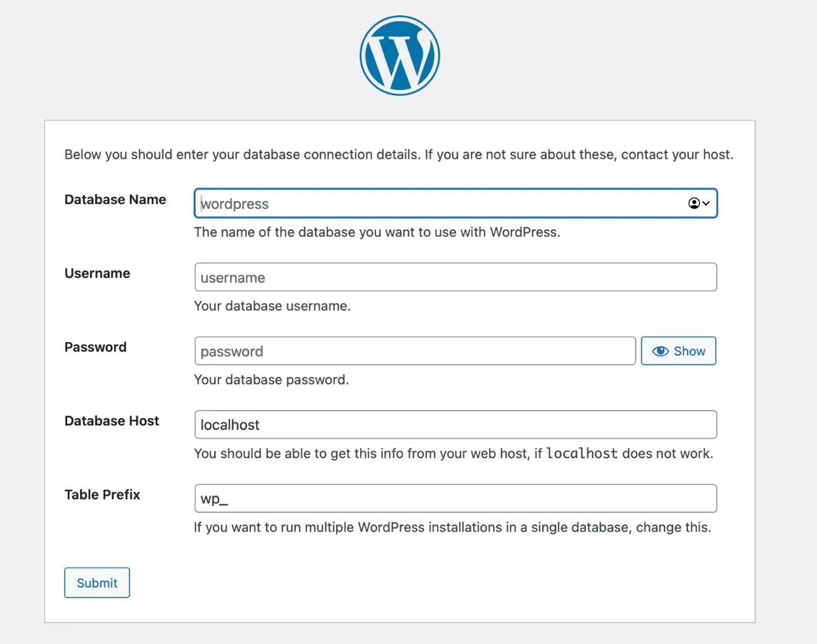Click the wp_ placeholder text

pyautogui.click(x=213, y=498)
